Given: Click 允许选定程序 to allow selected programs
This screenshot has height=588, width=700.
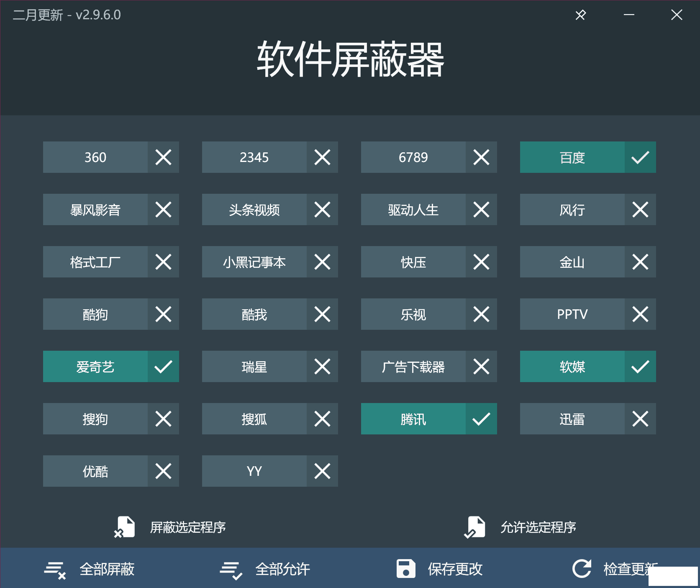Looking at the screenshot, I should click(x=520, y=527).
